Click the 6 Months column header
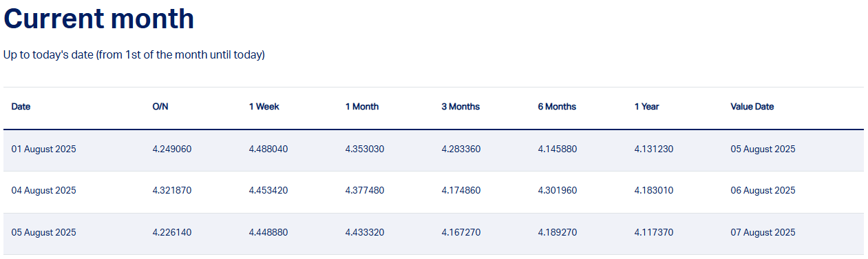 coord(557,107)
